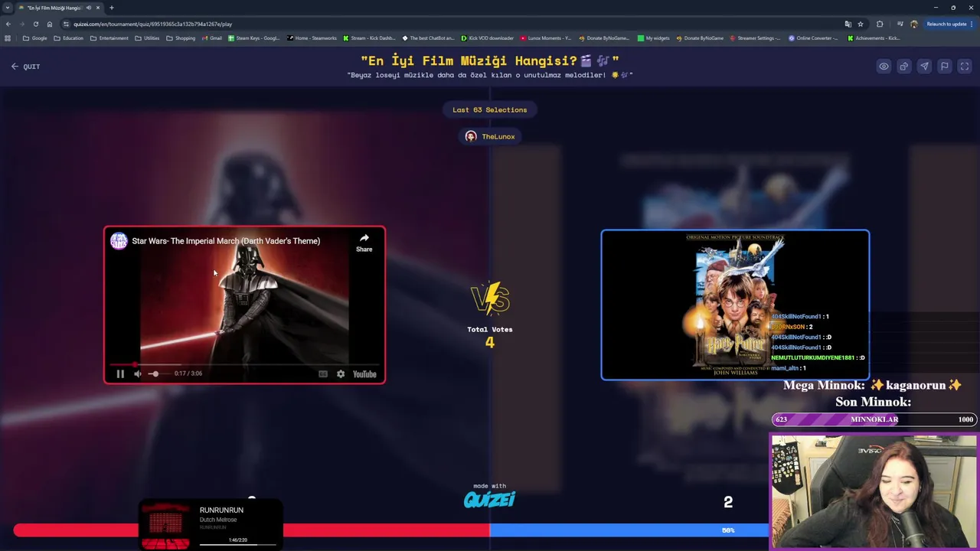Click the eye icon in quiz header

884,67
